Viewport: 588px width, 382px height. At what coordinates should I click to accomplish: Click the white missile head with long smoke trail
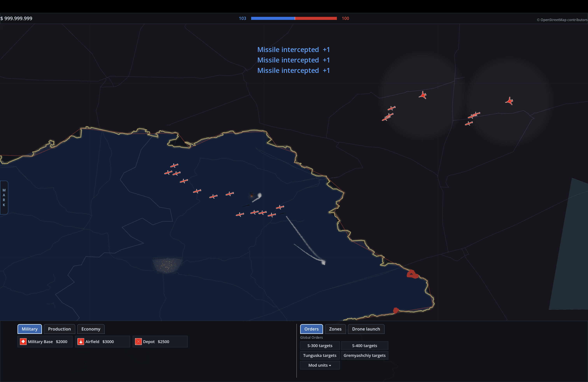323,262
